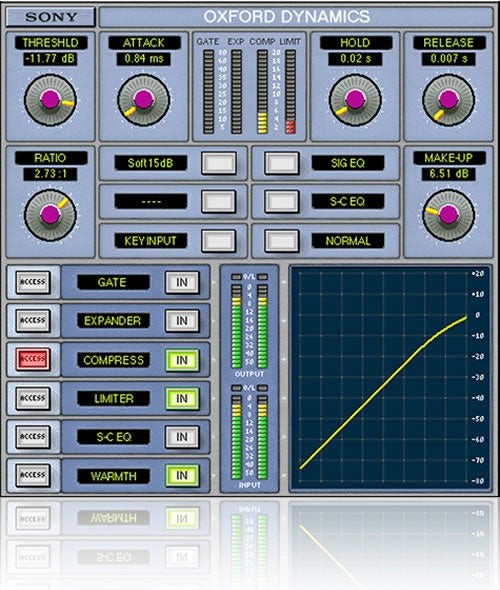The width and height of the screenshot is (500, 590).
Task: Toggle the Normal mode button
Action: pos(282,241)
